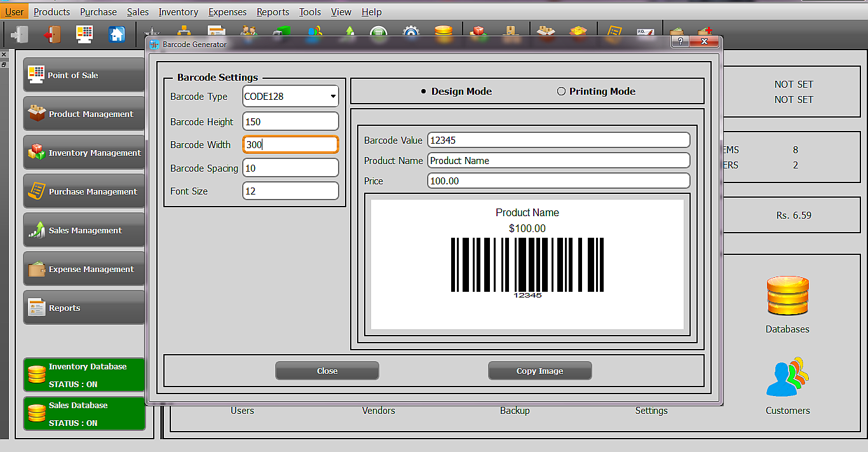
Task: Switch to Printing Mode radio option
Action: pos(561,92)
